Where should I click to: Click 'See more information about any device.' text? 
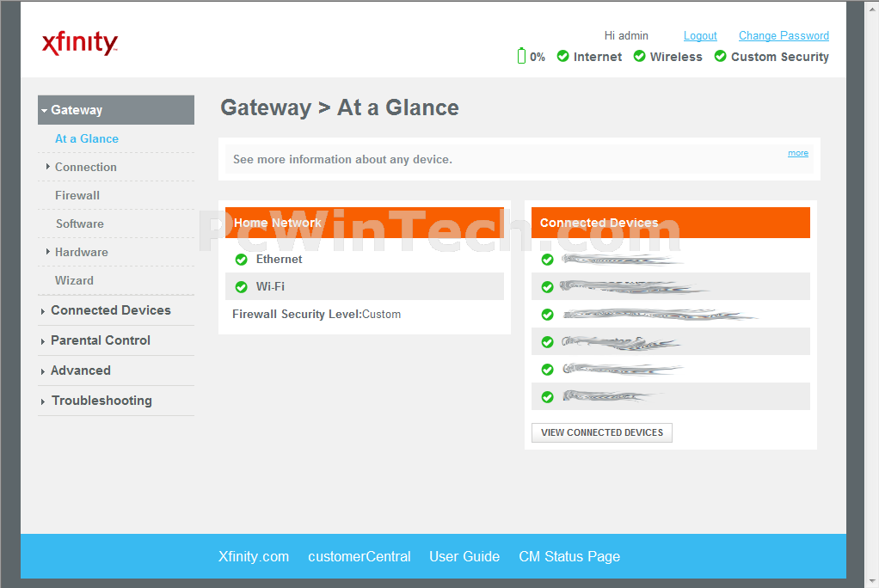tap(342, 159)
